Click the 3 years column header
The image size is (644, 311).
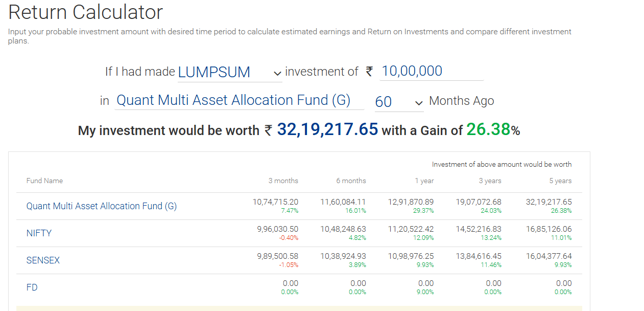click(x=490, y=181)
